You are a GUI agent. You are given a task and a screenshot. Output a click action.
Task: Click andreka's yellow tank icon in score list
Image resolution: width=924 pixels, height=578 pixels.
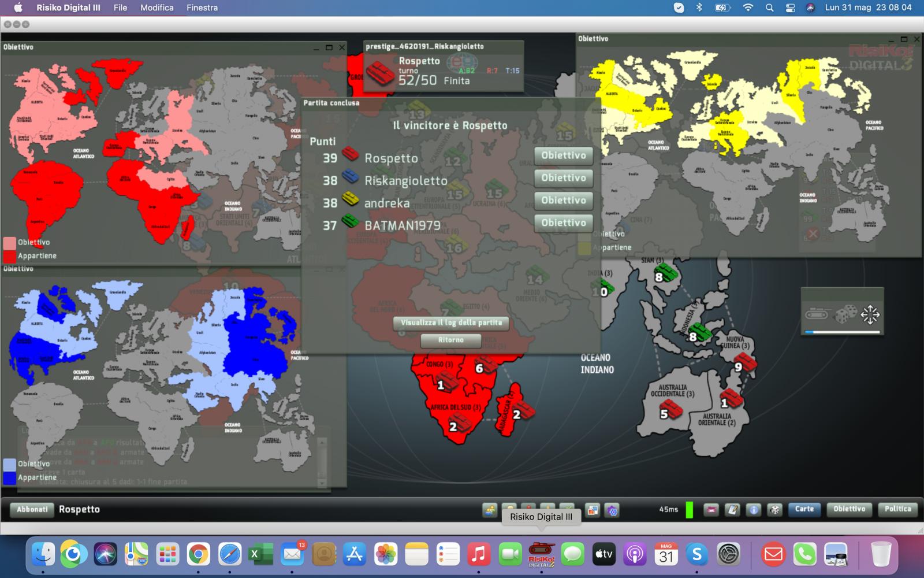click(x=351, y=198)
